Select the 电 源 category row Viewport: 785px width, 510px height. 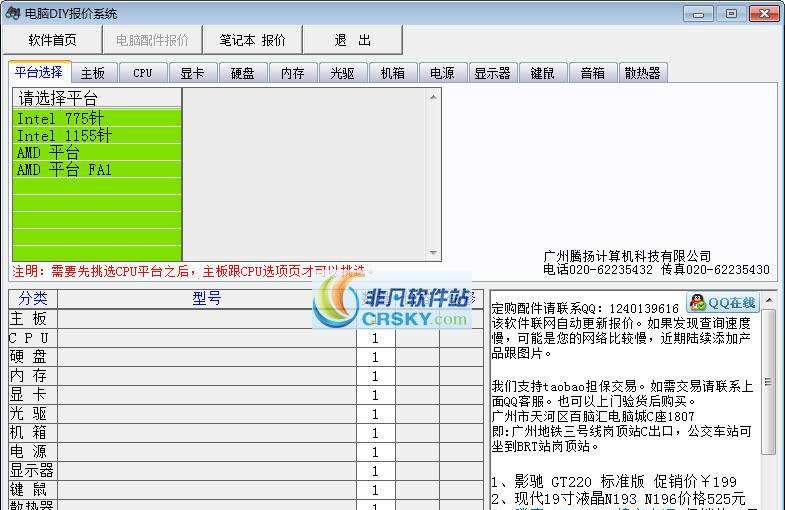pyautogui.click(x=33, y=452)
